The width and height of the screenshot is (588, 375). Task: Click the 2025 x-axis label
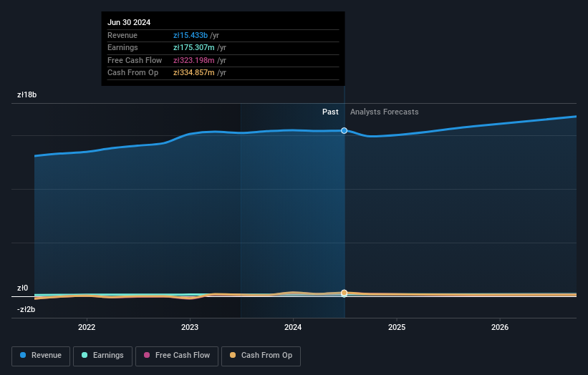[397, 328]
